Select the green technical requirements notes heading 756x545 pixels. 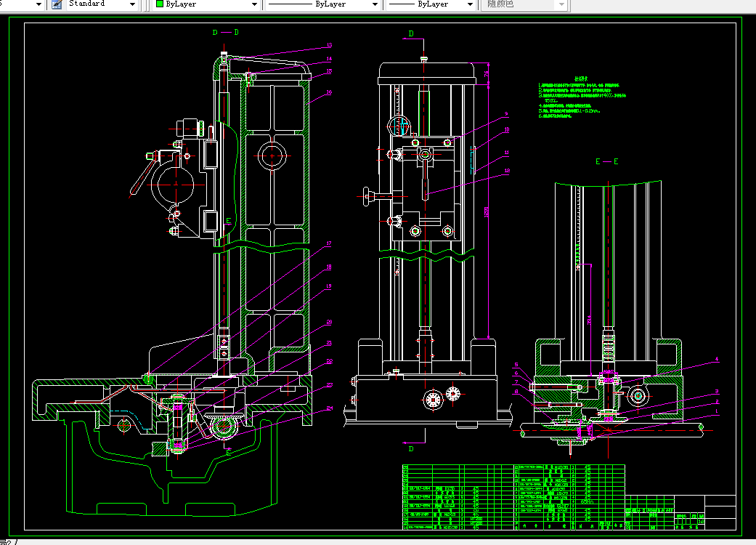tap(581, 78)
